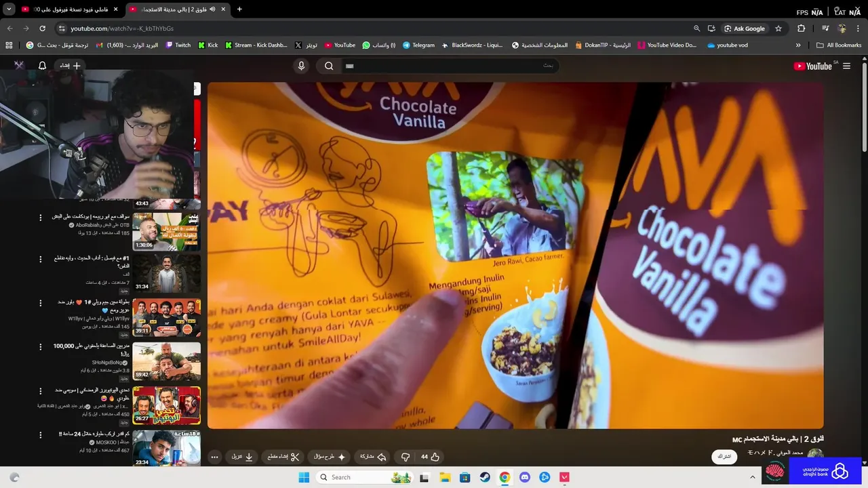Expand hidden bookmarks chevron

click(x=798, y=45)
